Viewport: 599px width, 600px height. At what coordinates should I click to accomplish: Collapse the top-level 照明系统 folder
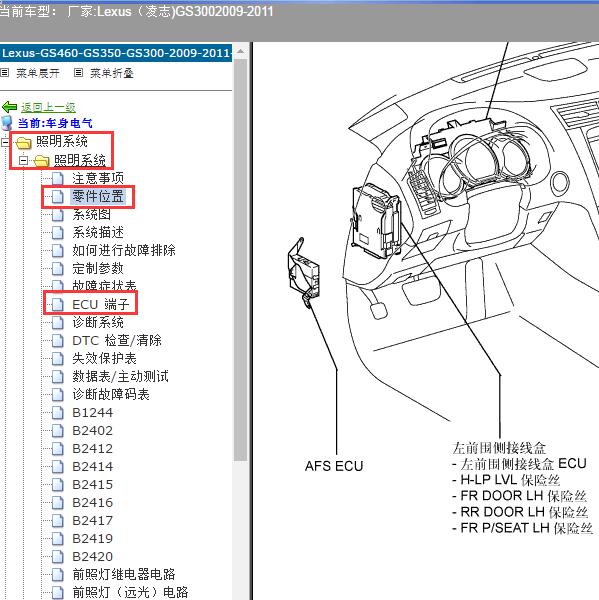pyautogui.click(x=5, y=142)
